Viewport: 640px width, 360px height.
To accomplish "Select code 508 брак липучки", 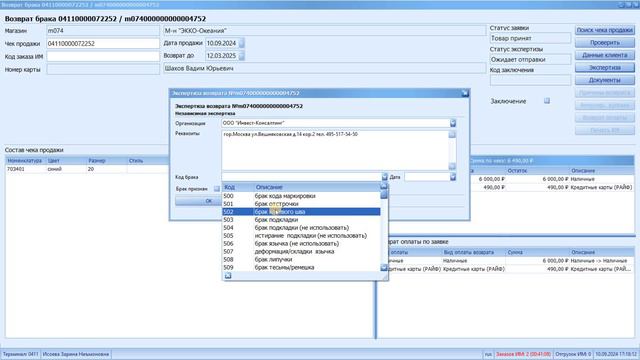I will [301, 260].
